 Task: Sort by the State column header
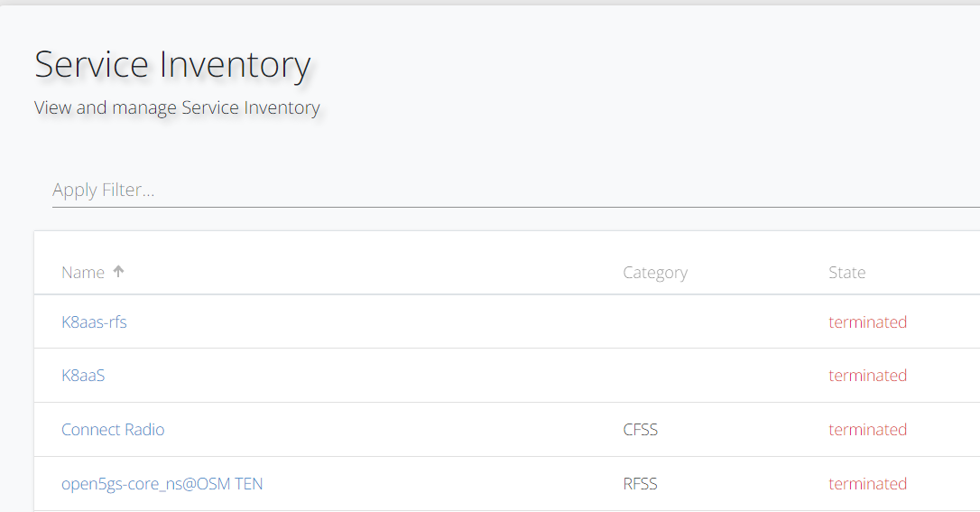click(x=846, y=273)
